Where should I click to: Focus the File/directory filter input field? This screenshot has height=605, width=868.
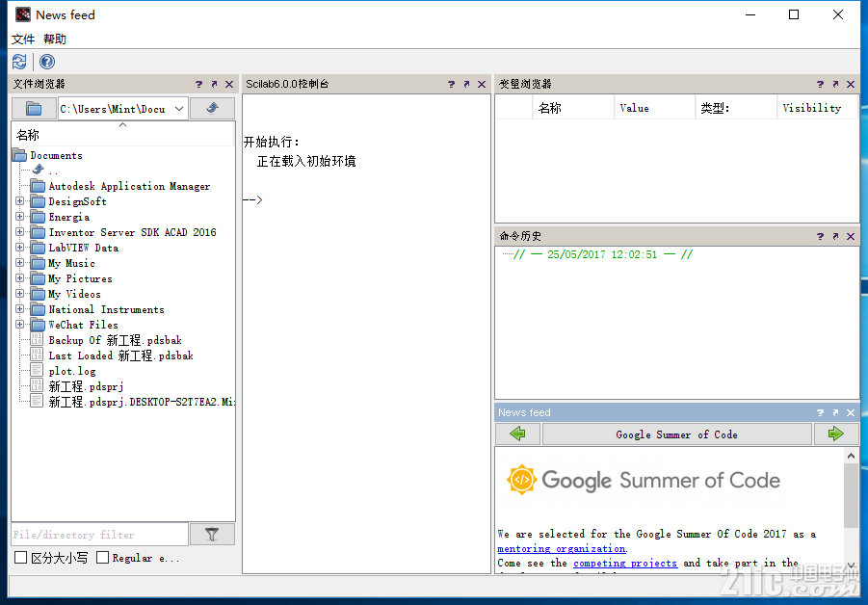99,535
